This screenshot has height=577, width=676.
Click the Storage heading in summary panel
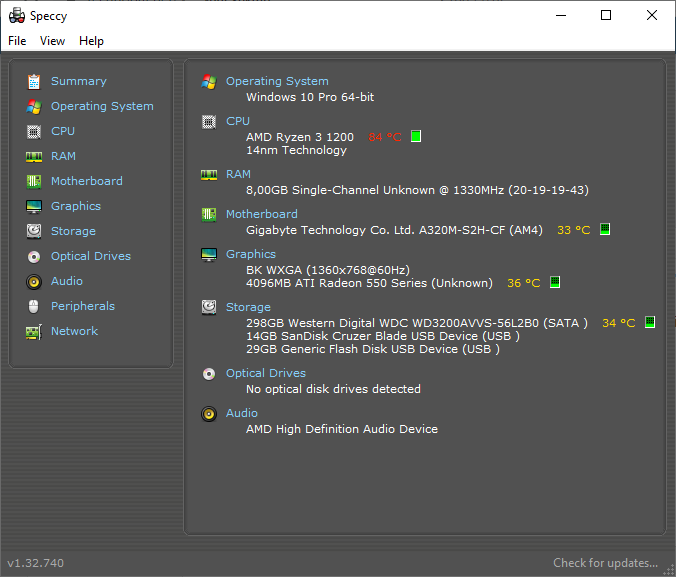[x=248, y=307]
